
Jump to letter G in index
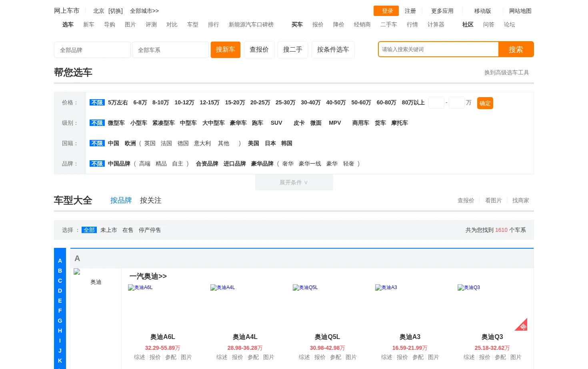[60, 321]
